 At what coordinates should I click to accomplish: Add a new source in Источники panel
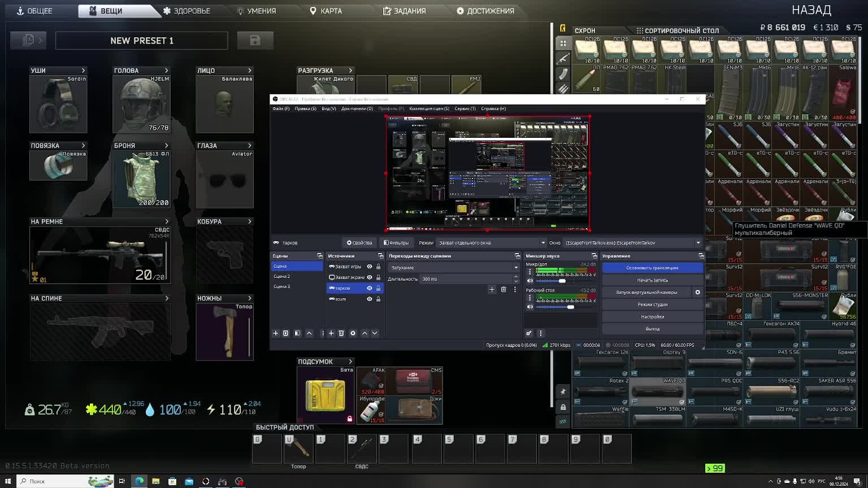click(x=332, y=333)
